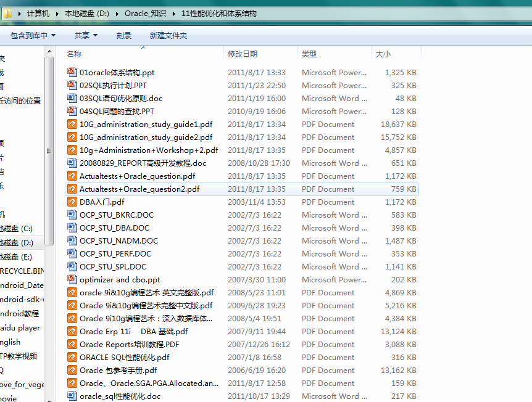
Task: Click the 15,752 KB size cell
Action: pyautogui.click(x=398, y=137)
